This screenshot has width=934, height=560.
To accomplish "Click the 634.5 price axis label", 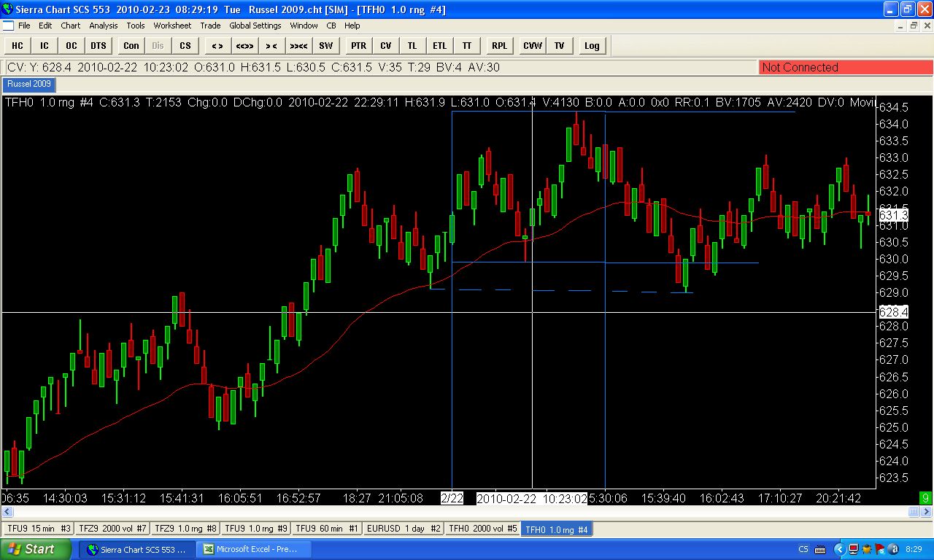I will tap(893, 107).
